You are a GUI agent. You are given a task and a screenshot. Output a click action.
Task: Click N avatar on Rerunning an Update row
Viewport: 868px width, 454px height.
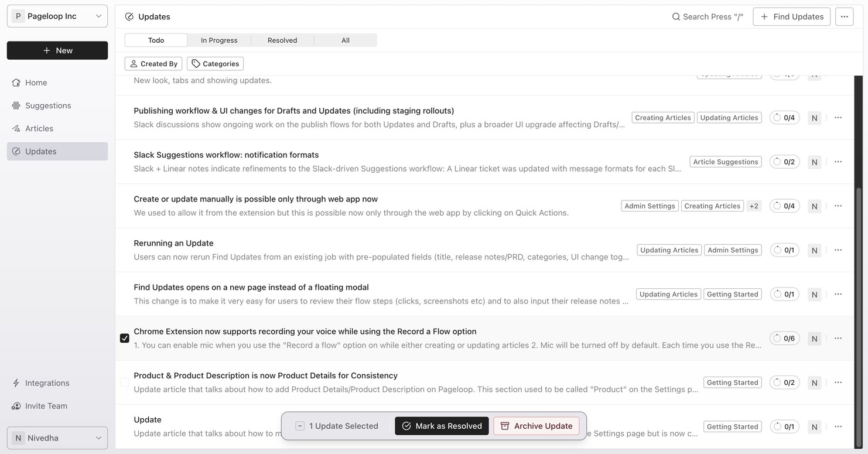(814, 250)
